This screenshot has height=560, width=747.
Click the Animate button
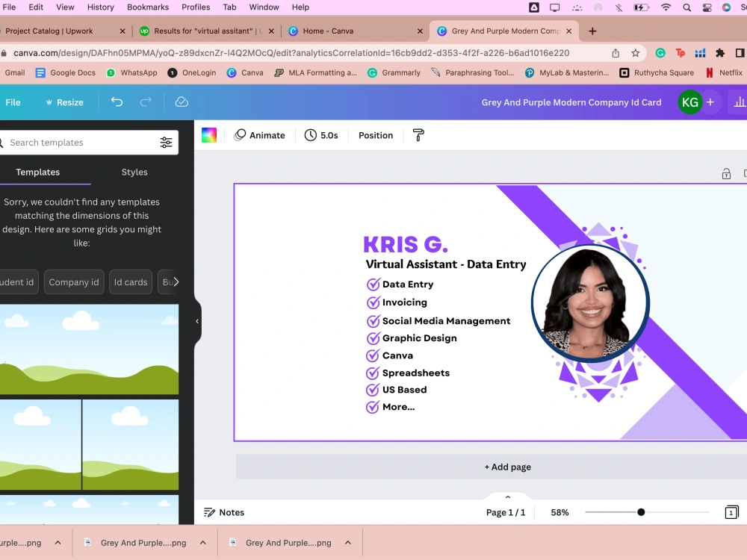coord(260,135)
